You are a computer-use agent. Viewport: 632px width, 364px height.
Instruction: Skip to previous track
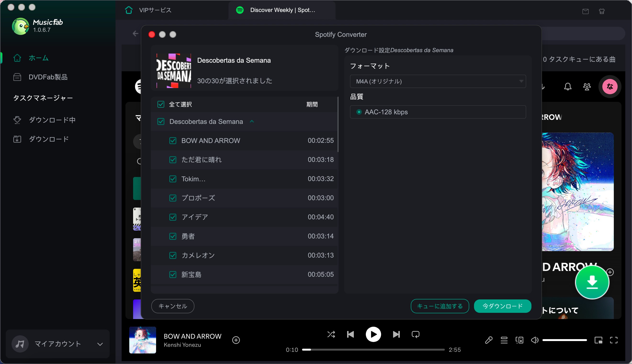tap(350, 334)
